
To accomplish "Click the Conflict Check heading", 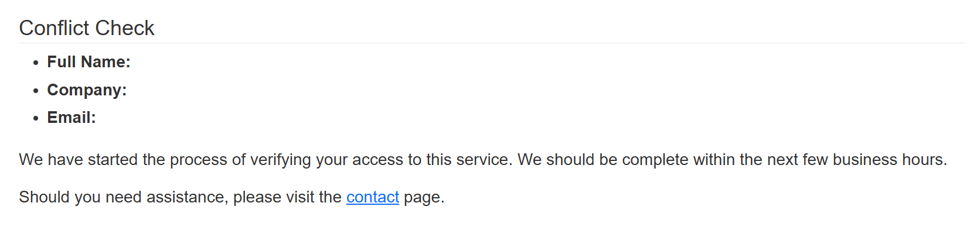I will point(87,28).
